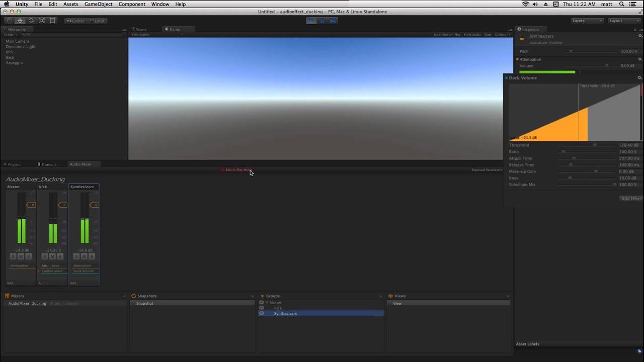Image resolution: width=644 pixels, height=362 pixels.
Task: Click Edit in Play Mode
Action: (x=238, y=169)
